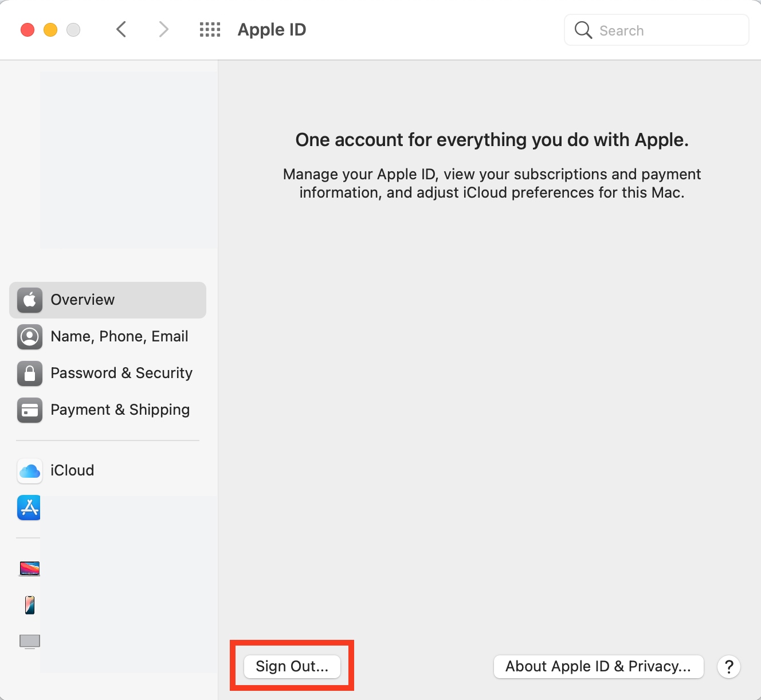Select Overview in the sidebar
The height and width of the screenshot is (700, 761).
[x=83, y=300]
